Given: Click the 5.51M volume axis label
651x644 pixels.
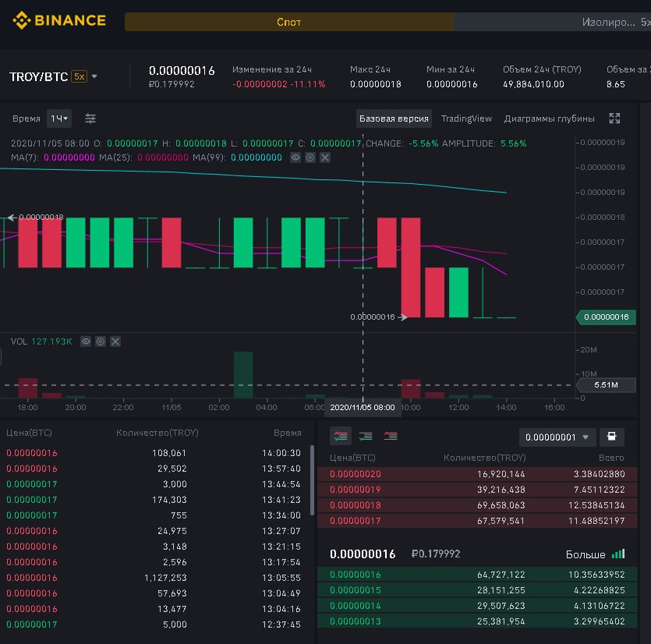Looking at the screenshot, I should tap(606, 385).
